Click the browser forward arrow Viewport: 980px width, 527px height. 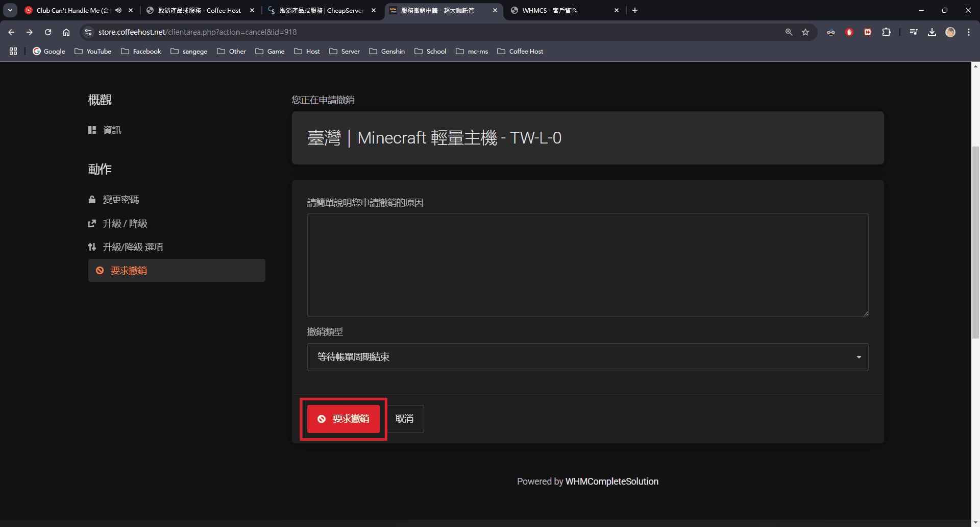pyautogui.click(x=30, y=32)
